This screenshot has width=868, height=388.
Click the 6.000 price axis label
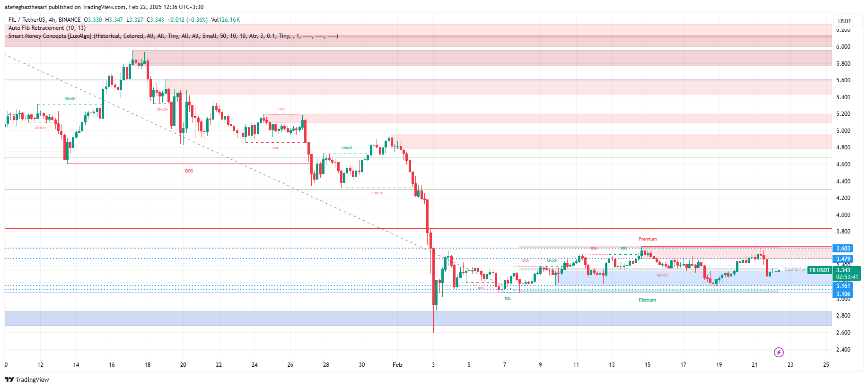point(843,47)
